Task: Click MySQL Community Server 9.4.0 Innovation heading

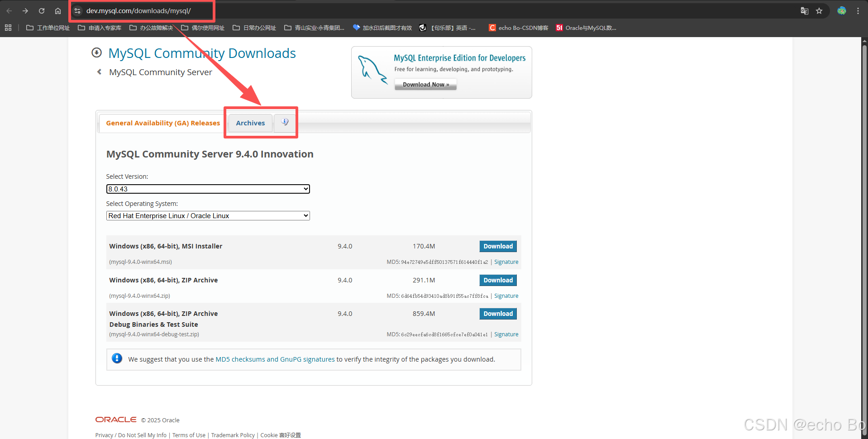Action: [x=210, y=154]
